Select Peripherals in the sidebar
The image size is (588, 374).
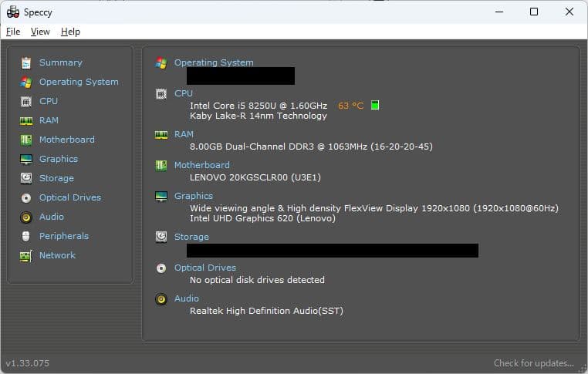pos(64,236)
